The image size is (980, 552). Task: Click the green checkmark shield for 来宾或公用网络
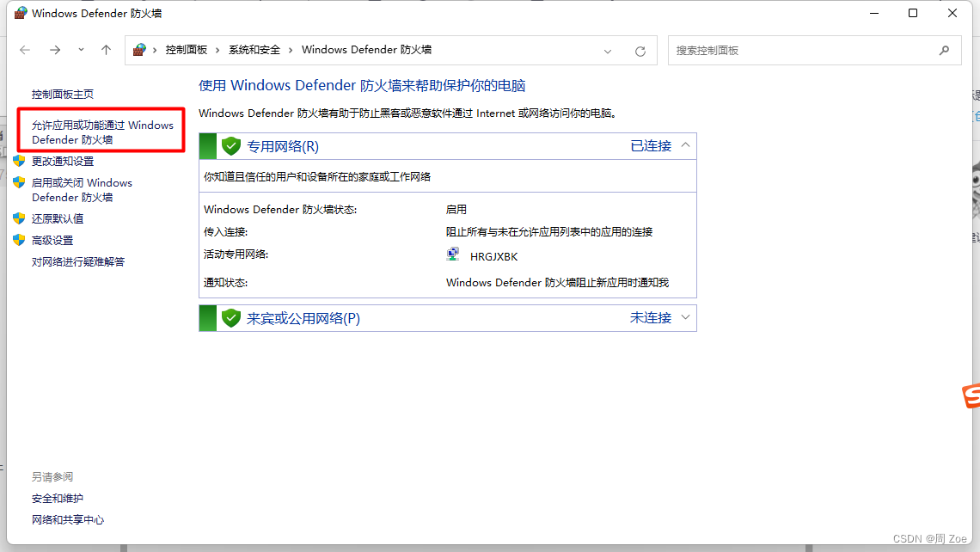[230, 317]
